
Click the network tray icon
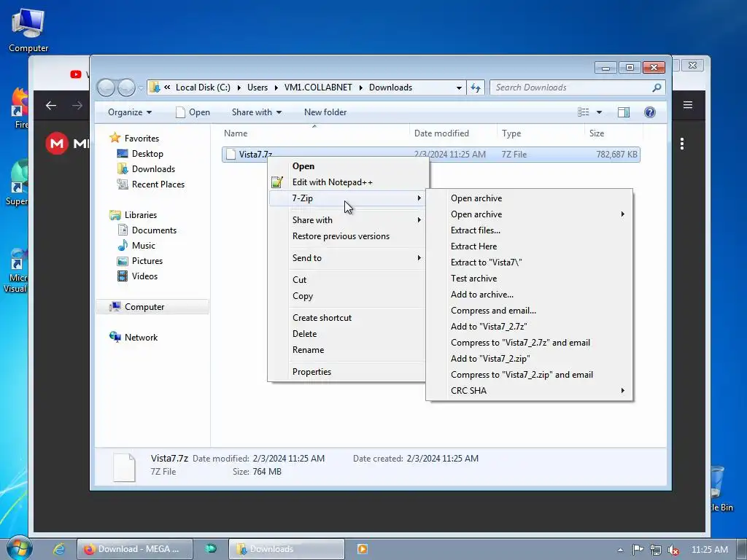(656, 550)
